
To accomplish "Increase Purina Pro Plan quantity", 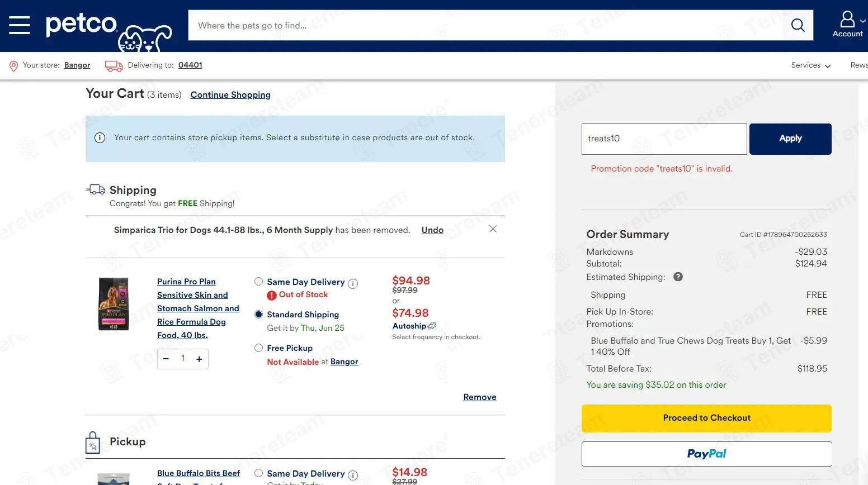I will pos(199,359).
